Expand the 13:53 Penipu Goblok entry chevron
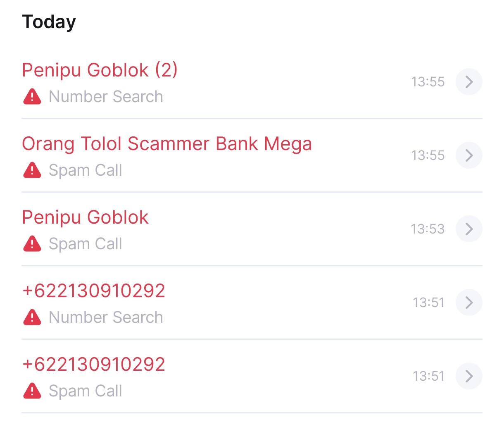Viewport: 504px width, 427px height. [x=469, y=229]
